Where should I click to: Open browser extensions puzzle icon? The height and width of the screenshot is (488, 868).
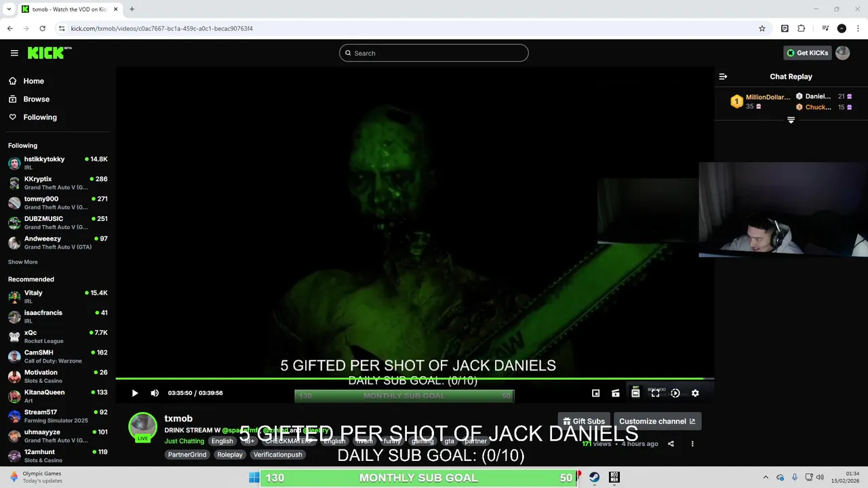(x=801, y=28)
